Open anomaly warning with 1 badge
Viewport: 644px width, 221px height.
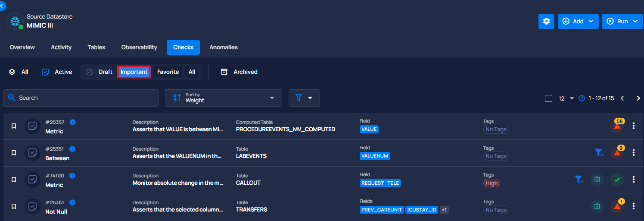[617, 206]
